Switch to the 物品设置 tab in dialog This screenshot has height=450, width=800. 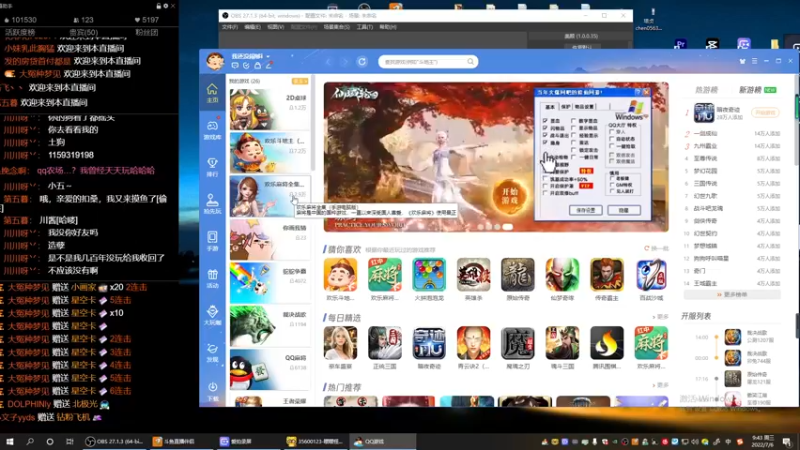coord(584,107)
